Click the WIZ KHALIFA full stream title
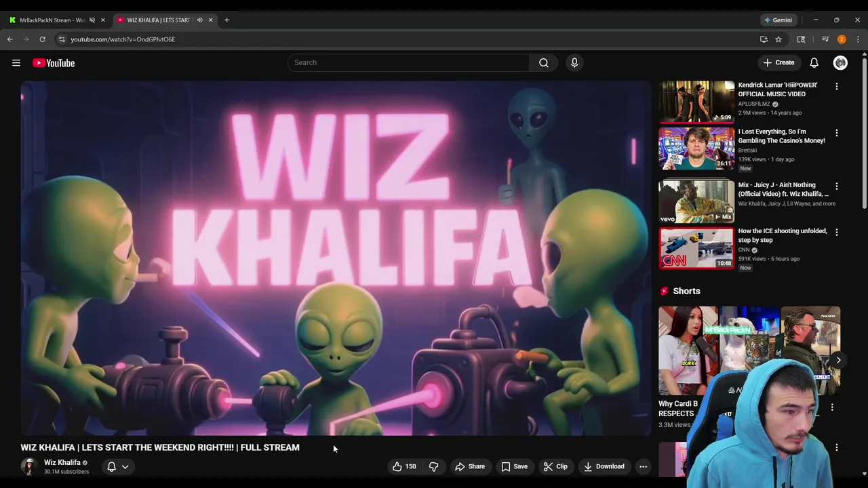Image resolution: width=868 pixels, height=488 pixels. [160, 447]
